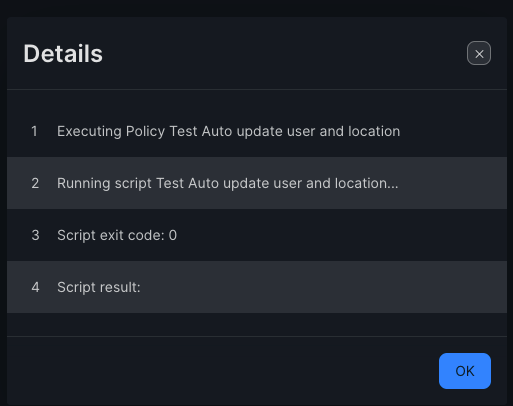Click the exit code value 0
Viewport: 513px width, 406px height.
(173, 235)
